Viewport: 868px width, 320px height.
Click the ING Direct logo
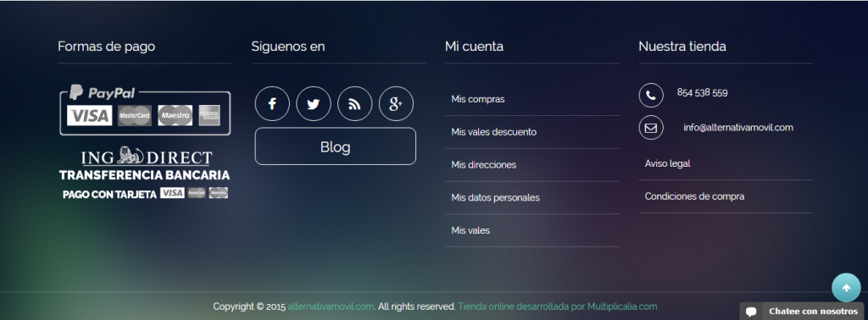(146, 157)
